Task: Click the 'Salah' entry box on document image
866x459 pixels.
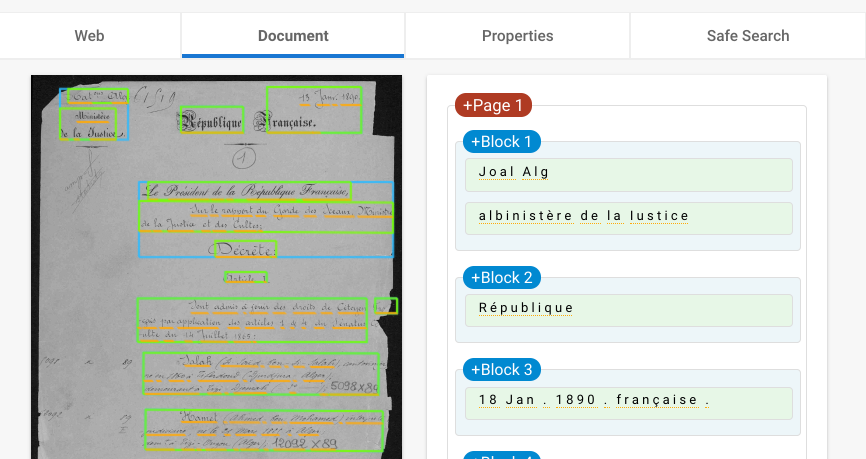Action: (261, 373)
